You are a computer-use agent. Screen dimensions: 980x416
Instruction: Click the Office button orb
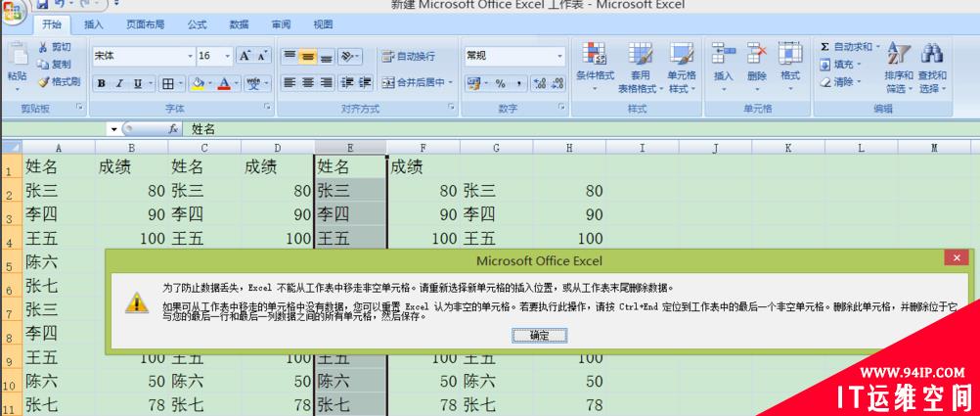[x=14, y=13]
